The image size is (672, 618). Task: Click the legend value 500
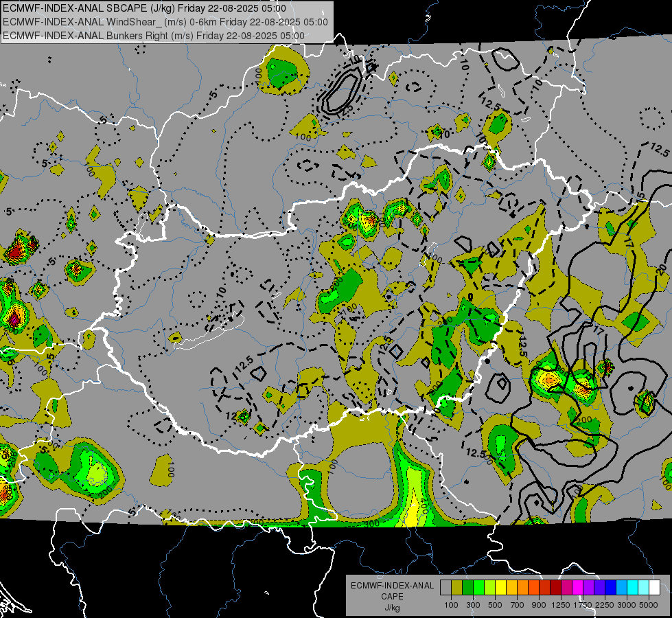(495, 605)
